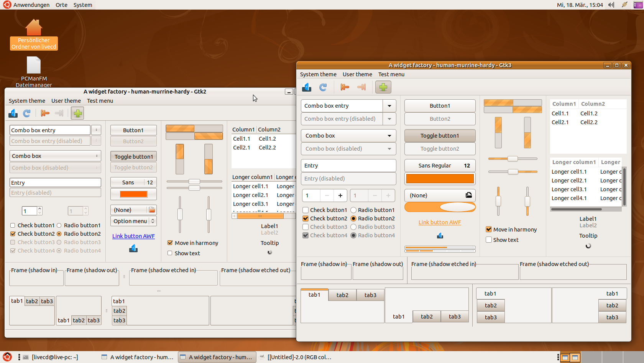This screenshot has width=644, height=363.
Task: Increase the Gtk3 spin button with plus
Action: (340, 195)
